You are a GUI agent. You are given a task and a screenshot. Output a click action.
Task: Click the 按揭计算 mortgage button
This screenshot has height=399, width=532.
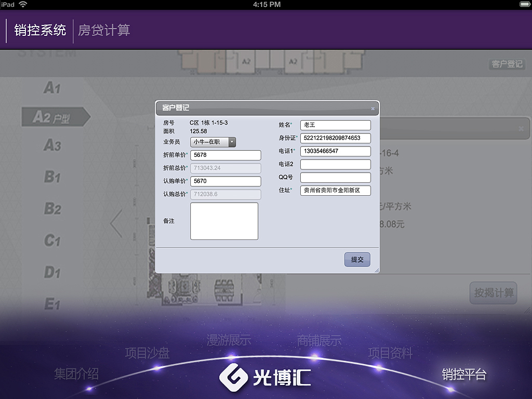pos(493,292)
